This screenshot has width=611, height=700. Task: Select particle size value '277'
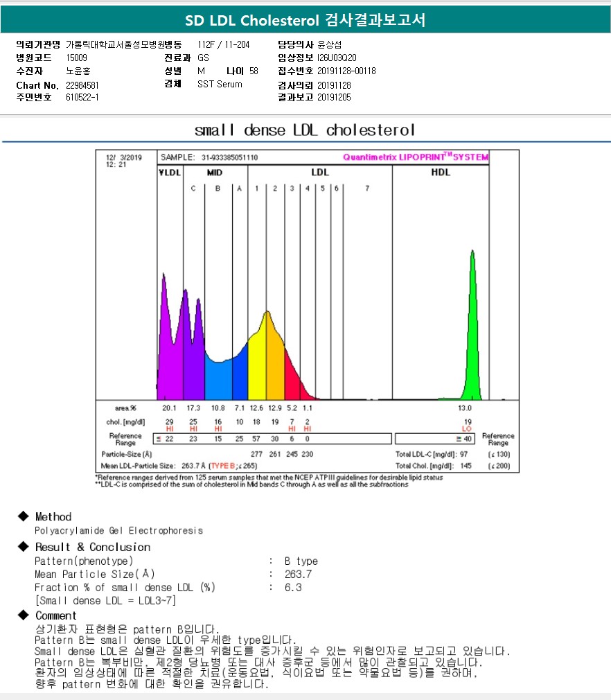tap(256, 454)
